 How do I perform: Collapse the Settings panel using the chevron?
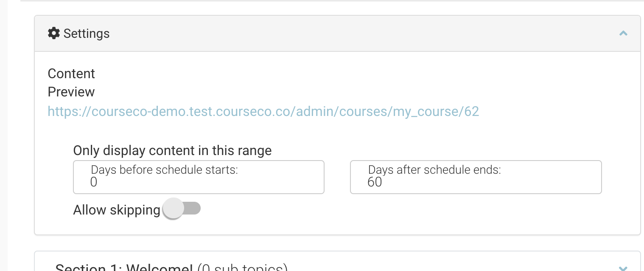point(623,33)
